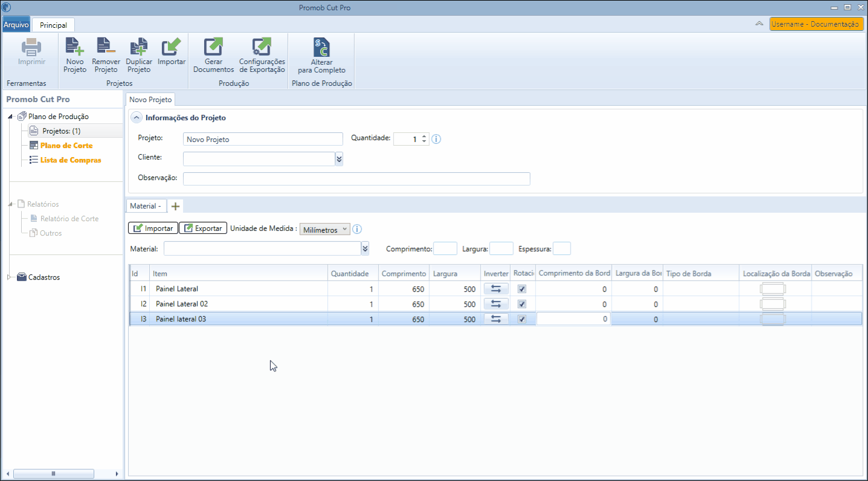Select the Material - tab

click(x=146, y=206)
